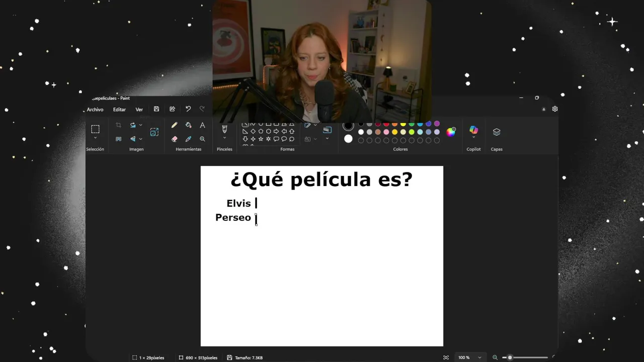
Task: Click the remove background icon
Action: point(118,139)
